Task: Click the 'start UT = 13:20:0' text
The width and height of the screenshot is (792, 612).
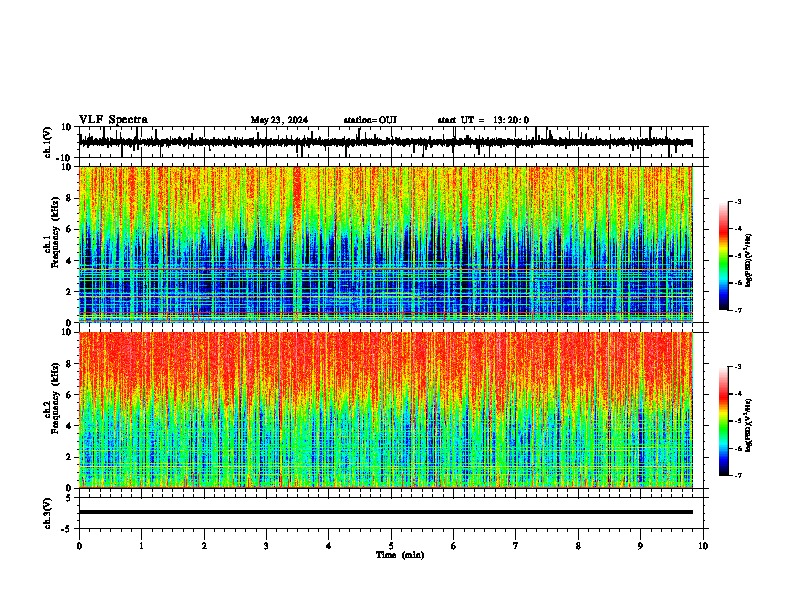Action: [x=483, y=120]
